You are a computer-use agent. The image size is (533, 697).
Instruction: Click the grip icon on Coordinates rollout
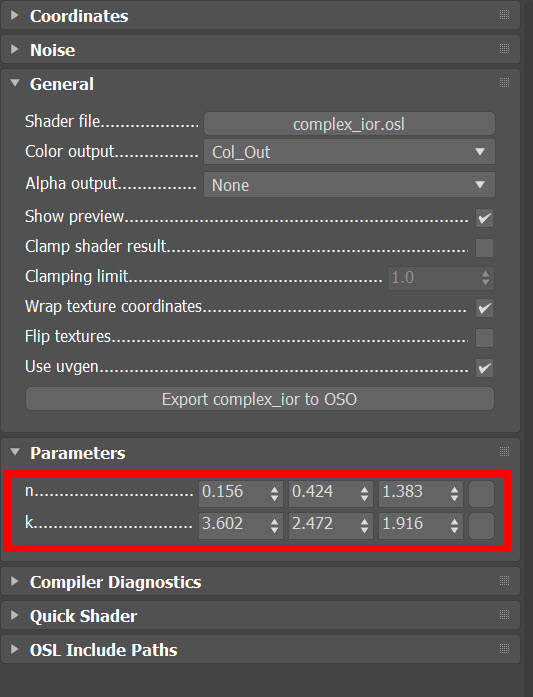coord(504,15)
